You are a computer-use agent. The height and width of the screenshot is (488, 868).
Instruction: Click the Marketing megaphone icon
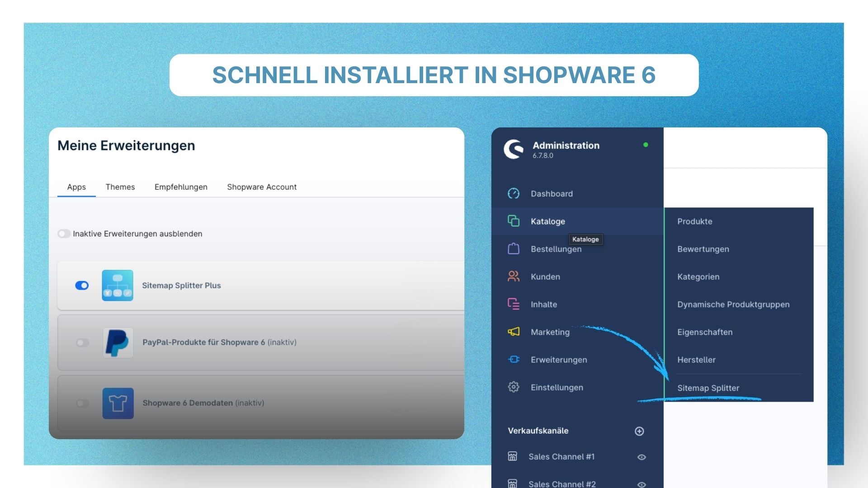point(514,332)
